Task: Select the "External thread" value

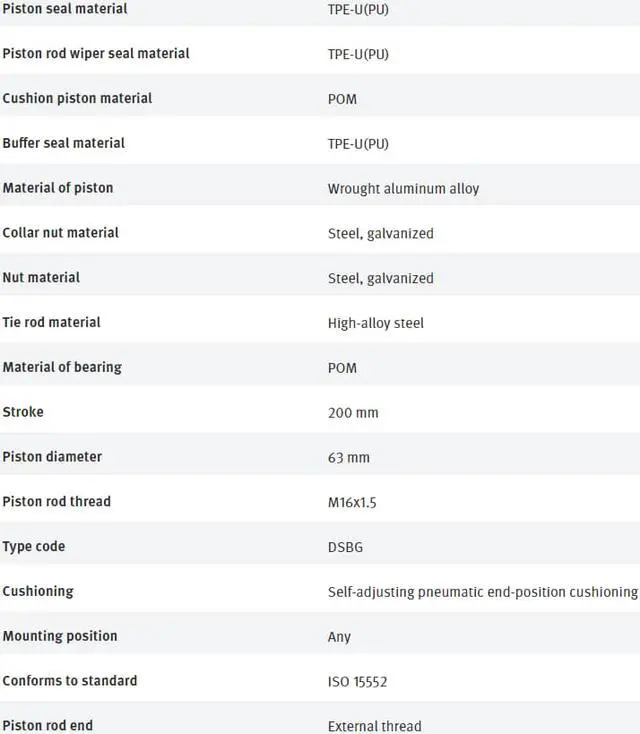Action: (374, 726)
